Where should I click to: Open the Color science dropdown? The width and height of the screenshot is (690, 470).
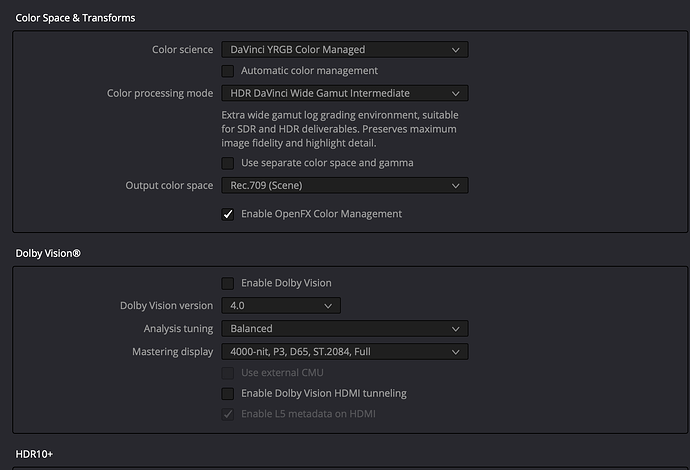click(345, 49)
